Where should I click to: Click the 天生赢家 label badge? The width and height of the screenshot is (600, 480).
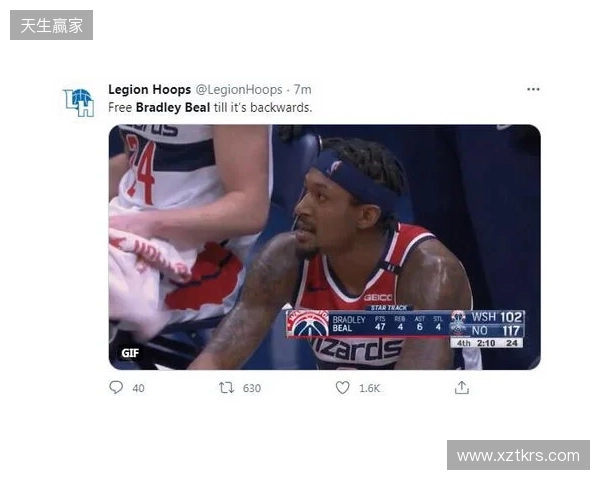tap(51, 25)
